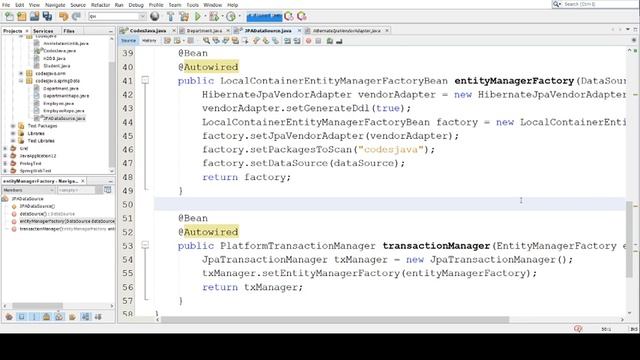Expand the Libraries node
Viewport: 640px width, 360px height.
point(13,133)
